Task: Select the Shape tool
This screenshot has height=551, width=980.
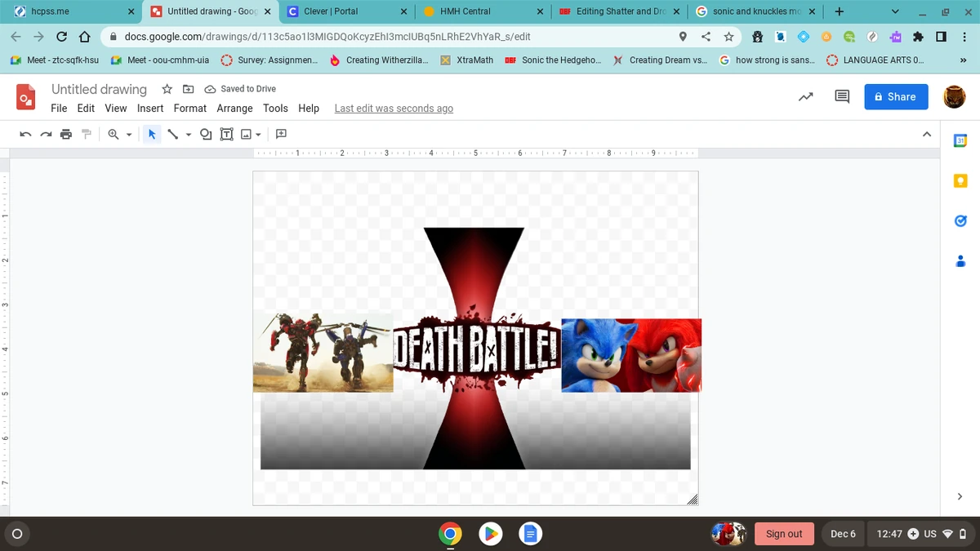Action: (205, 134)
